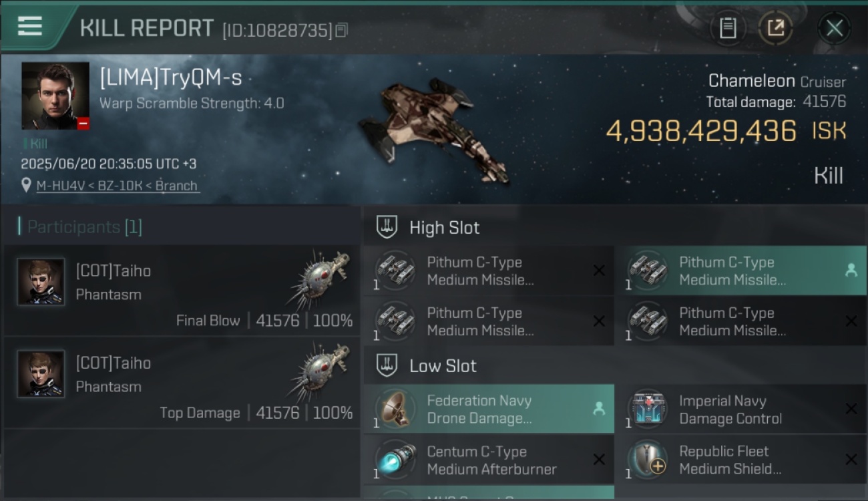
Task: Select the Republic Fleet Medium Shield icon
Action: click(648, 460)
